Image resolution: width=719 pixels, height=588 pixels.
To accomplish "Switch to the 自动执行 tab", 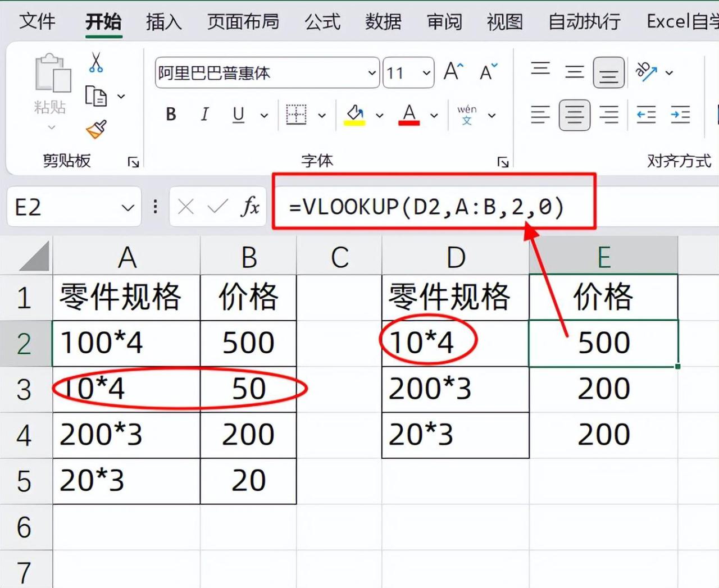I will (x=585, y=21).
